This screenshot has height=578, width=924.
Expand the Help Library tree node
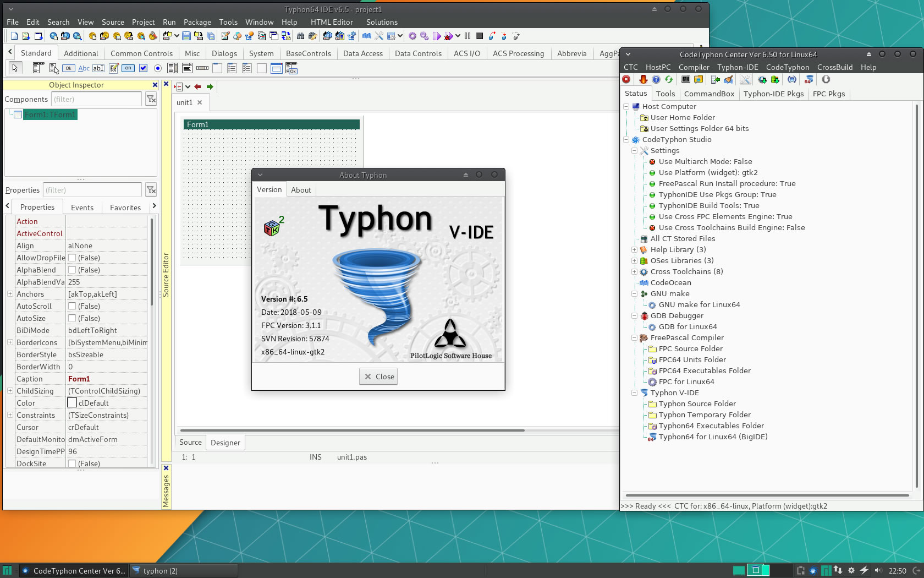pos(634,249)
